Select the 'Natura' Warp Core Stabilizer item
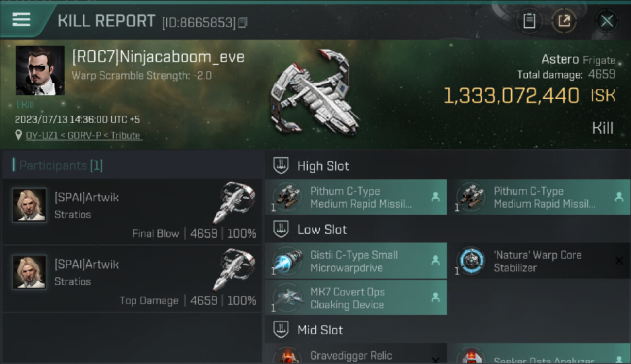The image size is (631, 364). (539, 261)
